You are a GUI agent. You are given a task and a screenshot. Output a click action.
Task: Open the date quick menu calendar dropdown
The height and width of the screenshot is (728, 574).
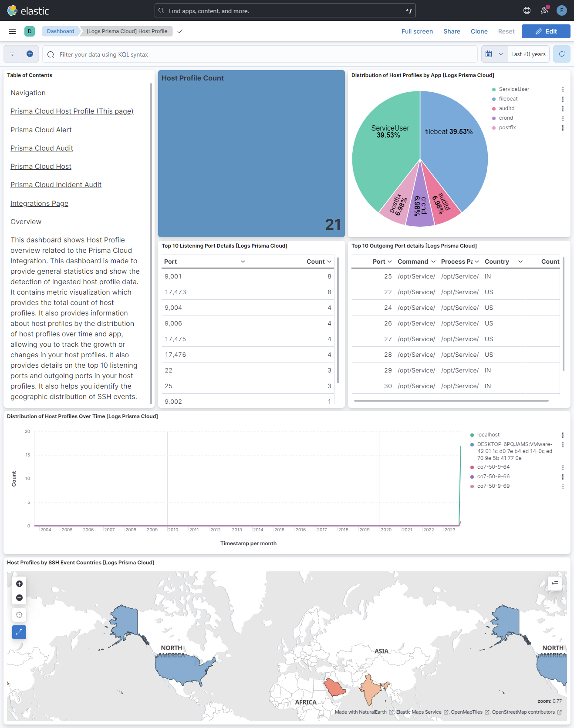[494, 54]
